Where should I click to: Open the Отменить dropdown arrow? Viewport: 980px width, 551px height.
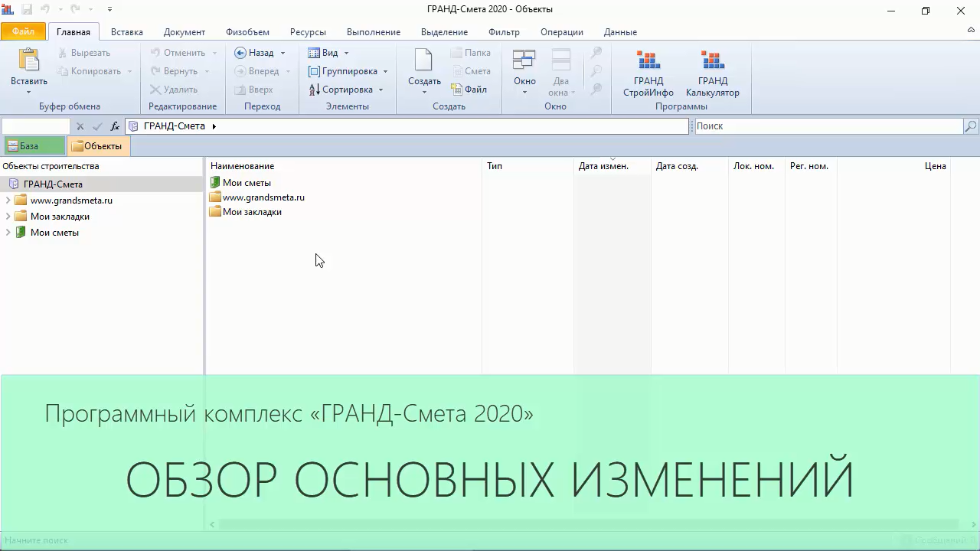(215, 53)
